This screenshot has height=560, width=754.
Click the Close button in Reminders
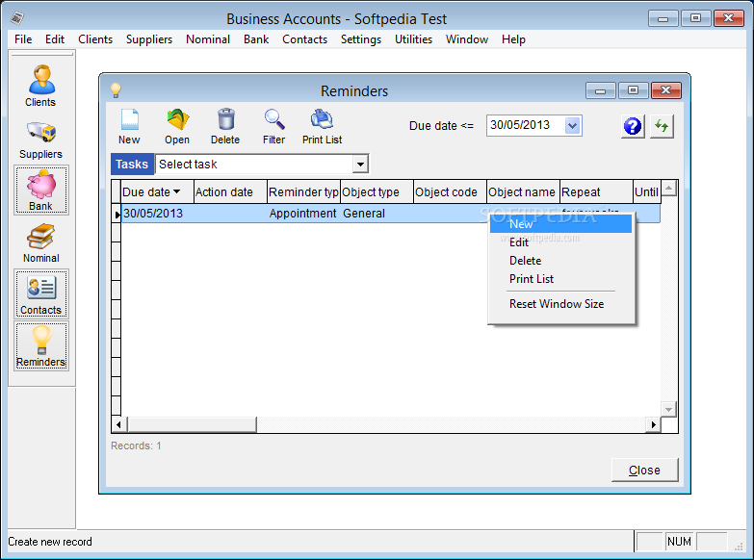click(644, 470)
